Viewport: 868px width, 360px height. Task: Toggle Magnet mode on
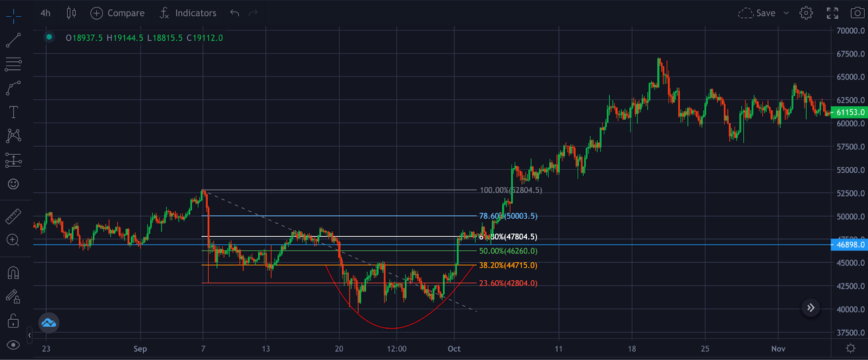pos(13,273)
